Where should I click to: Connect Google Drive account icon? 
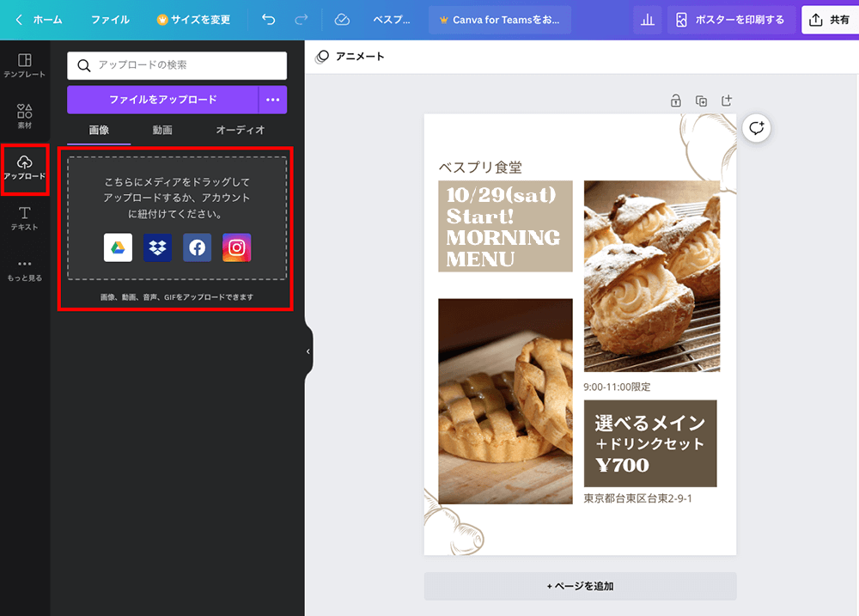coord(118,247)
